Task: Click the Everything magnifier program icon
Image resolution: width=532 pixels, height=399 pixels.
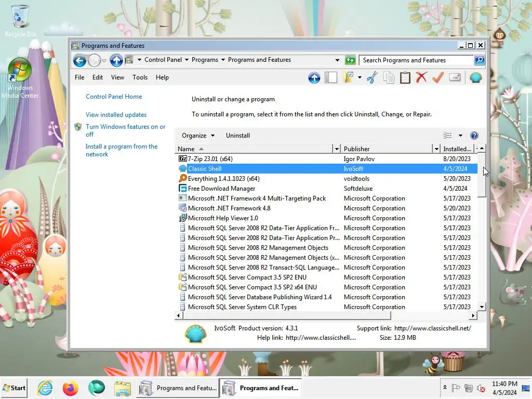Action: (182, 179)
